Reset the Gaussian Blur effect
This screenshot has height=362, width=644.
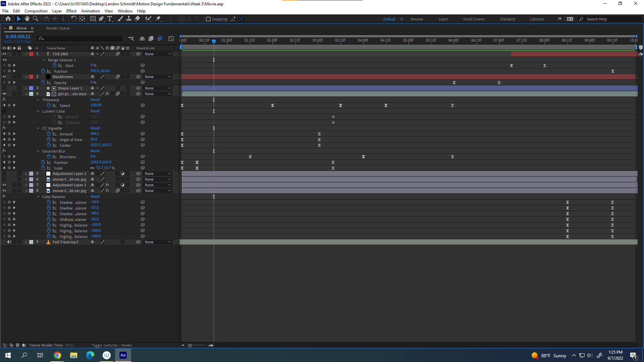(95, 151)
